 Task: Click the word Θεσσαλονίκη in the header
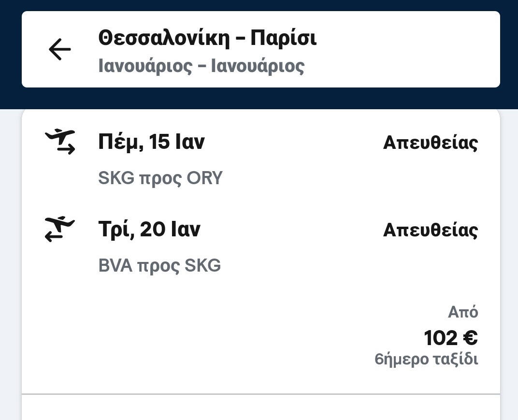pos(164,38)
